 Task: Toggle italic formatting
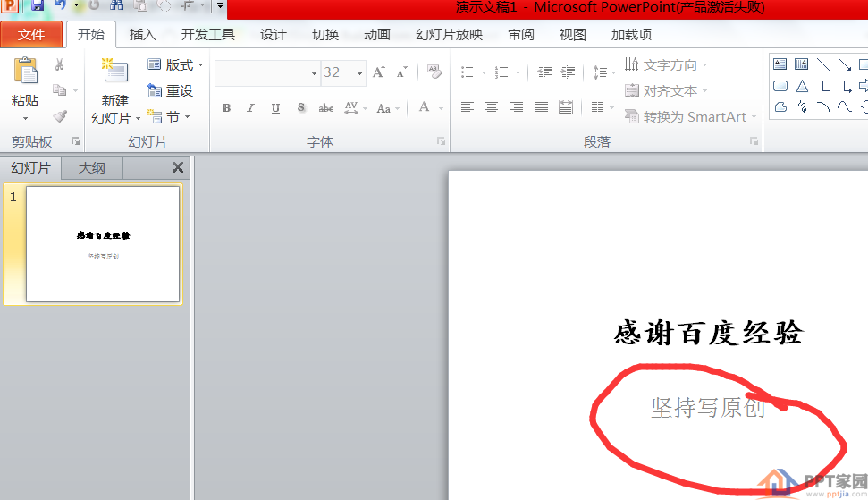click(250, 108)
